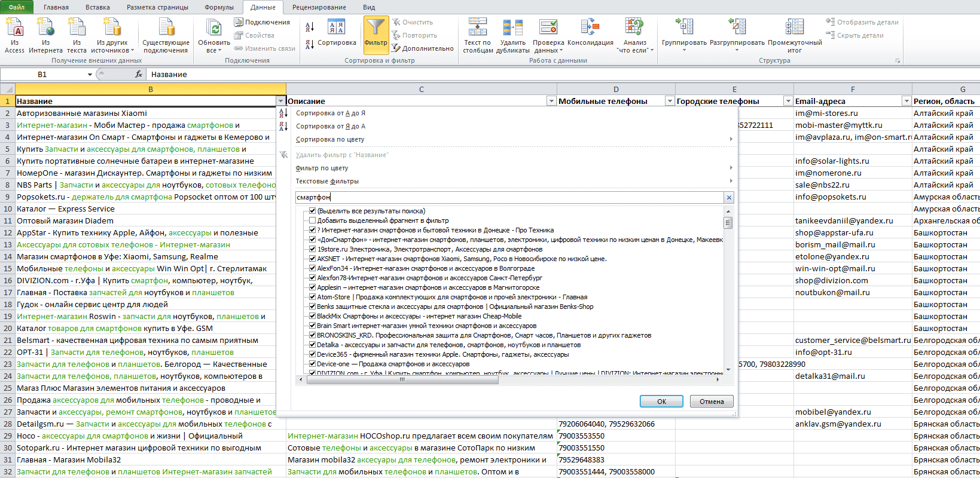Image resolution: width=980 pixels, height=478 pixels.
Task: Uncheck the 19store.ru Электроника item
Action: pos(312,249)
